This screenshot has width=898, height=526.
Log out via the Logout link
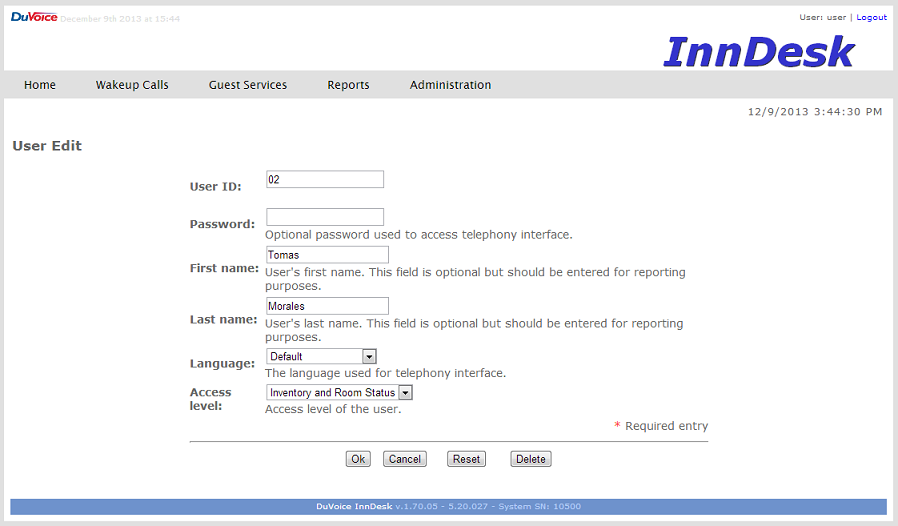click(x=872, y=17)
